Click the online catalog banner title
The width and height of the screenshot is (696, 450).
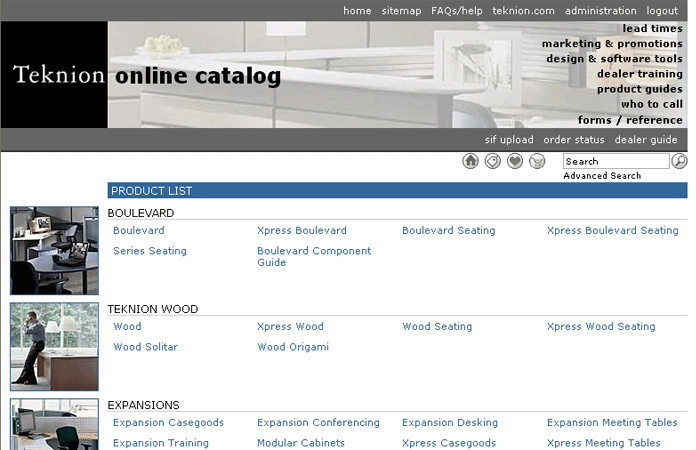[x=198, y=76]
